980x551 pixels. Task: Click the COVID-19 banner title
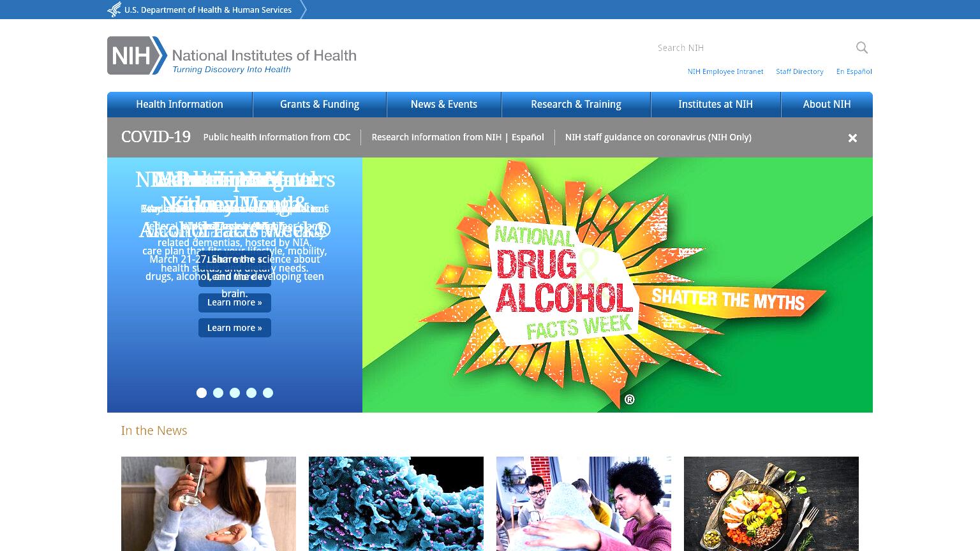point(156,136)
